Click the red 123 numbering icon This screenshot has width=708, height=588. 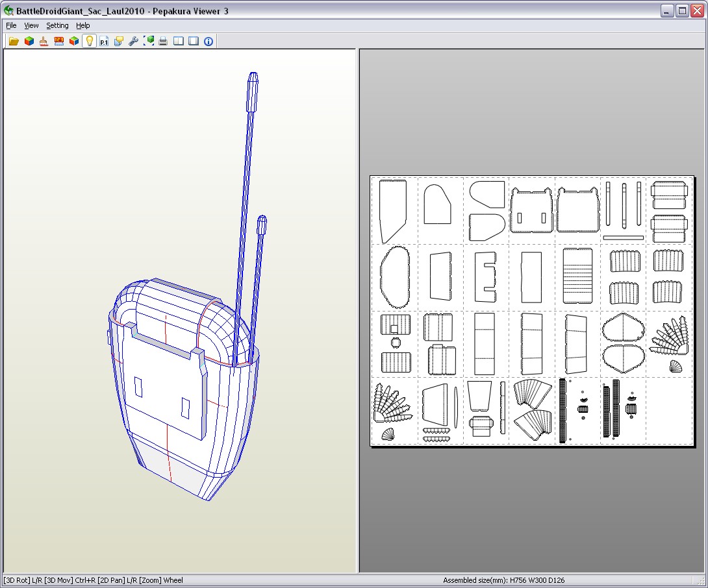[x=59, y=41]
